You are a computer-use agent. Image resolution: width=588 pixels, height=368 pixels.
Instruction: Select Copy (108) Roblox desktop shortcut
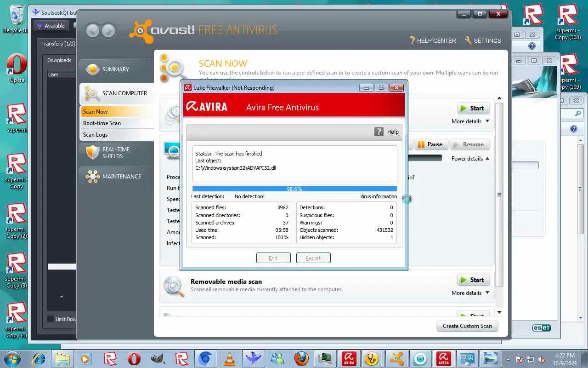pyautogui.click(x=568, y=22)
